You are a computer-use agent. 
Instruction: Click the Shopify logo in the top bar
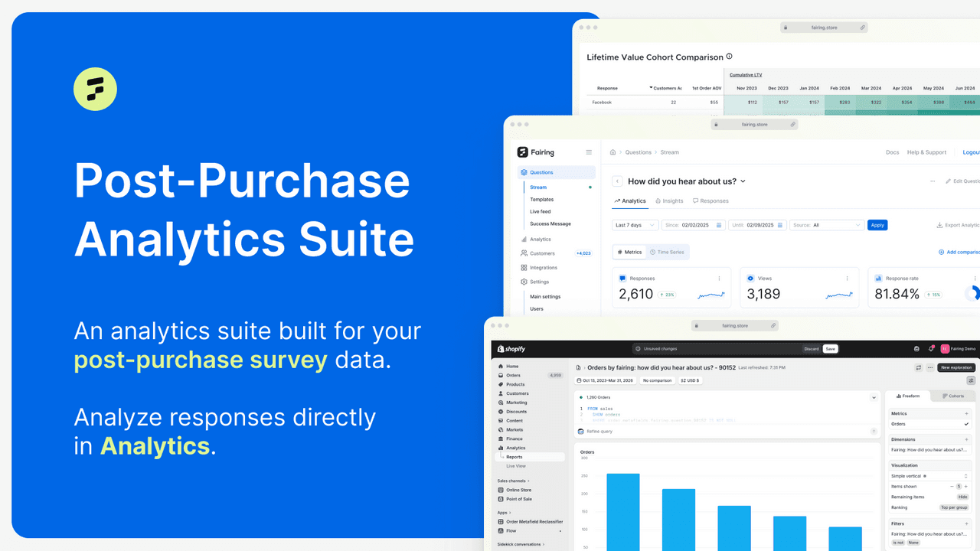tap(511, 349)
